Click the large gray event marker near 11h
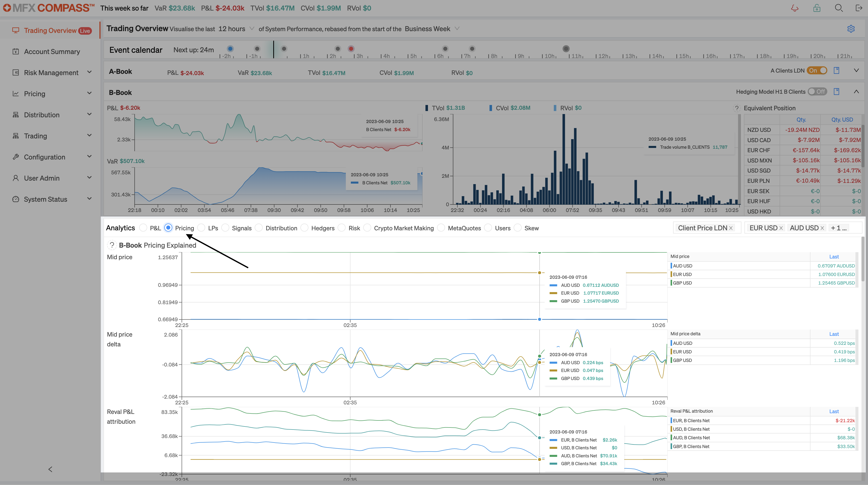Viewport: 868px width, 485px height. [566, 49]
